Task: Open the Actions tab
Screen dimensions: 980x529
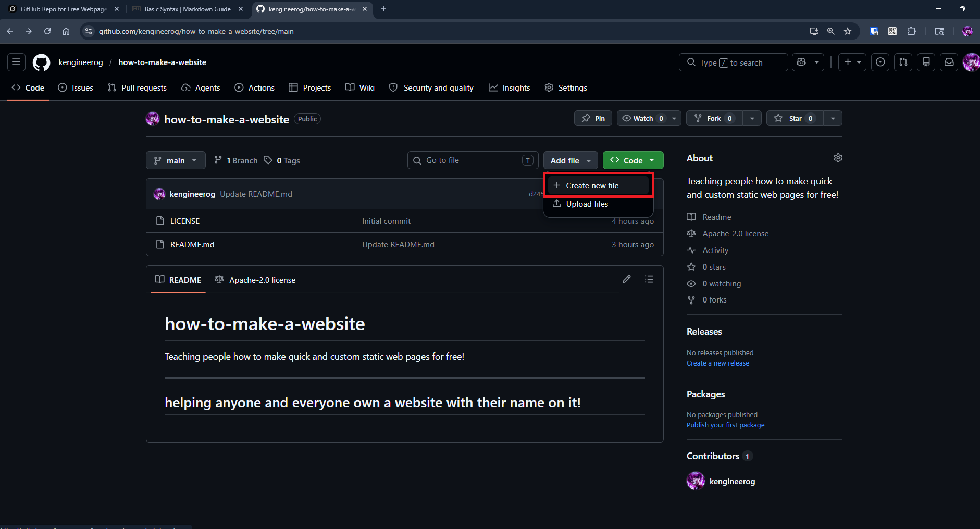Action: pyautogui.click(x=255, y=87)
